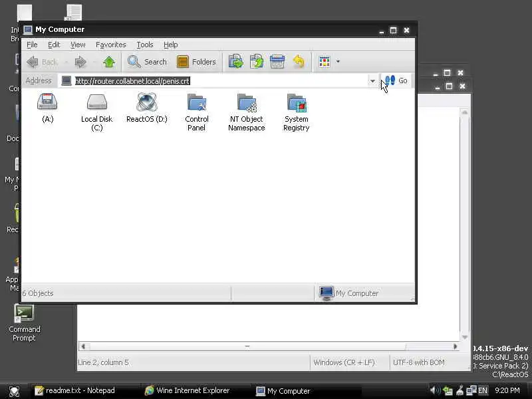Click the EN language indicator
The width and height of the screenshot is (532, 399).
coord(483,390)
